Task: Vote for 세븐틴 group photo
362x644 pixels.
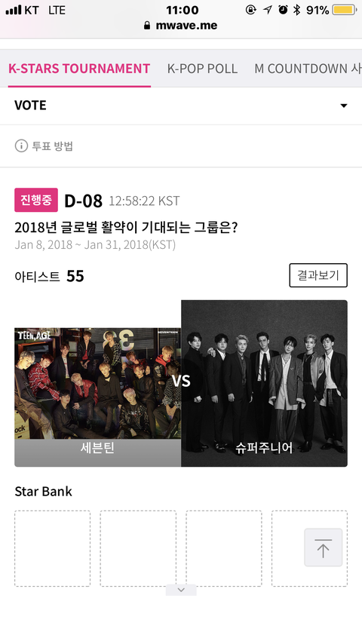Action: coord(98,397)
